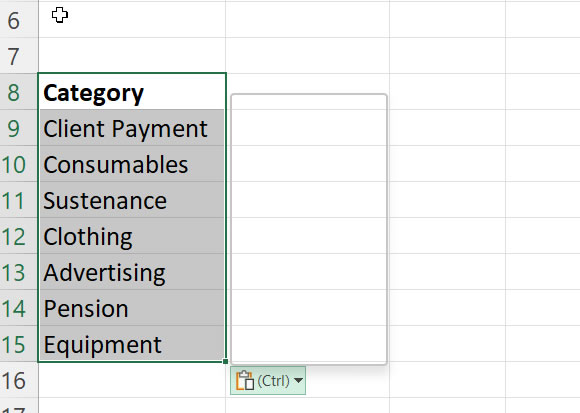Viewport: 580px width, 413px height.
Task: Select the Equipment cell
Action: coord(132,343)
